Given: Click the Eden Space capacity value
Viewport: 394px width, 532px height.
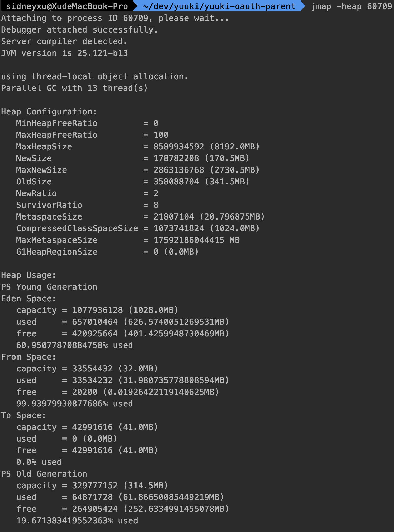Looking at the screenshot, I should pos(97,310).
